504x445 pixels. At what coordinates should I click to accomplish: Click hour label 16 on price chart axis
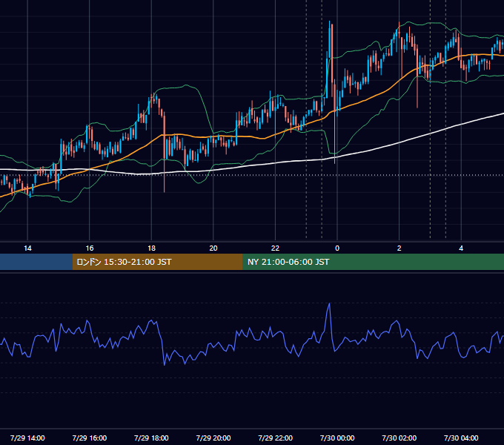pyautogui.click(x=90, y=248)
